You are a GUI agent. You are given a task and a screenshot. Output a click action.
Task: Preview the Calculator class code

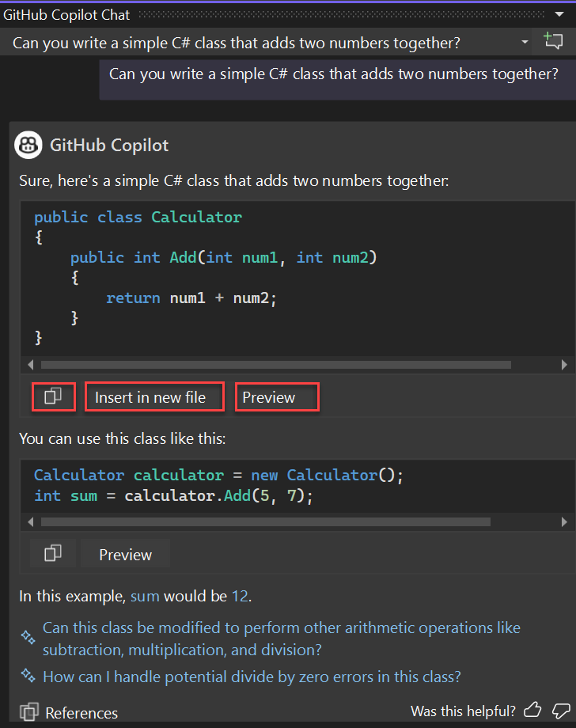click(276, 397)
